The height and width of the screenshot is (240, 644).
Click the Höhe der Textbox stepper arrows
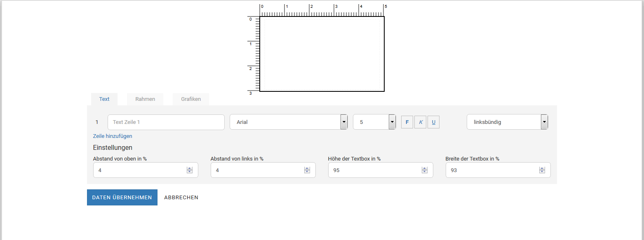click(425, 170)
